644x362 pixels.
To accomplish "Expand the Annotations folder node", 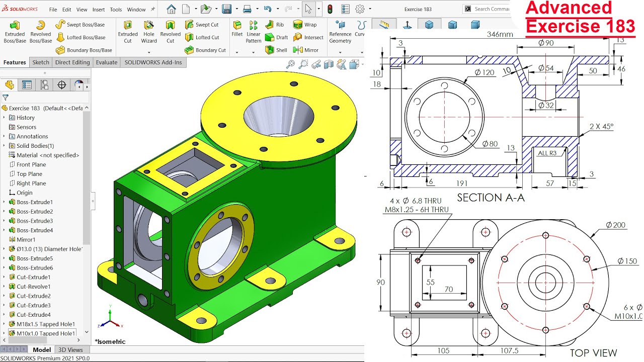I will (x=4, y=136).
